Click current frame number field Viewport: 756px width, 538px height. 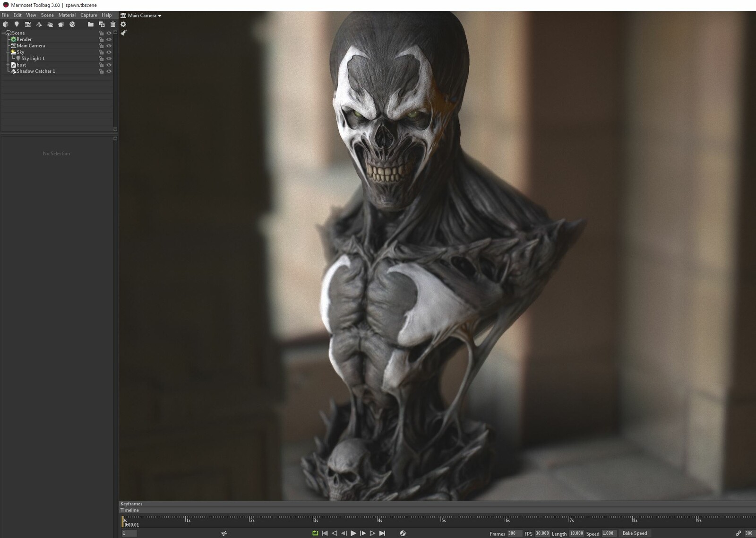pyautogui.click(x=129, y=533)
